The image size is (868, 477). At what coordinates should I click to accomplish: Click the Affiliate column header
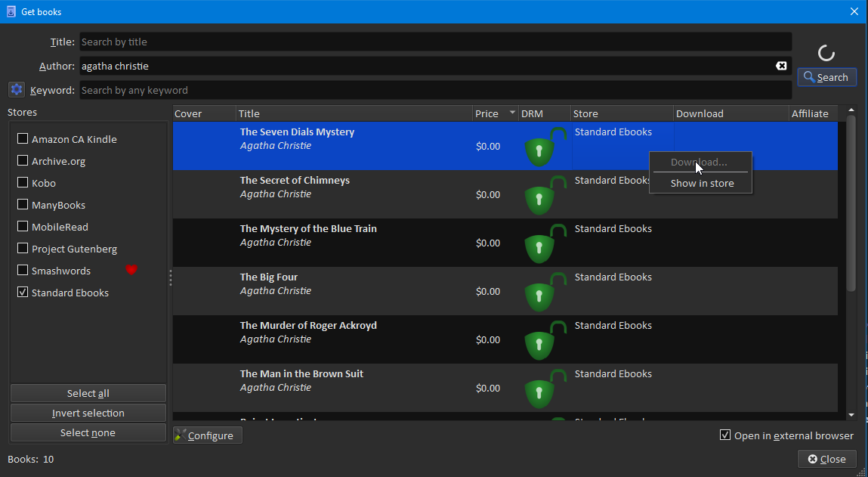(813, 113)
